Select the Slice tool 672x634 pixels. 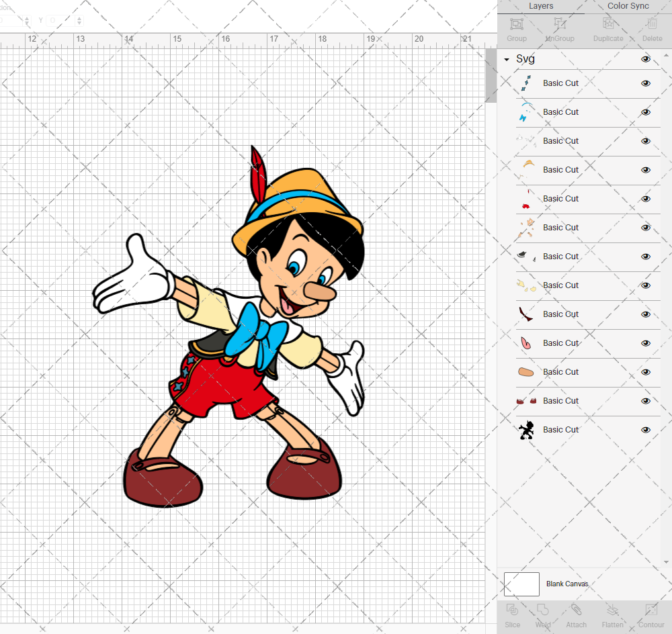(512, 616)
